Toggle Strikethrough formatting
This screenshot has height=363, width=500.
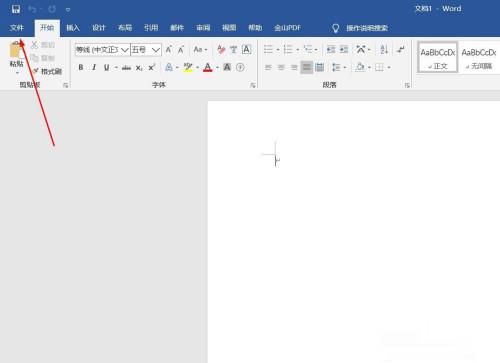coord(126,68)
